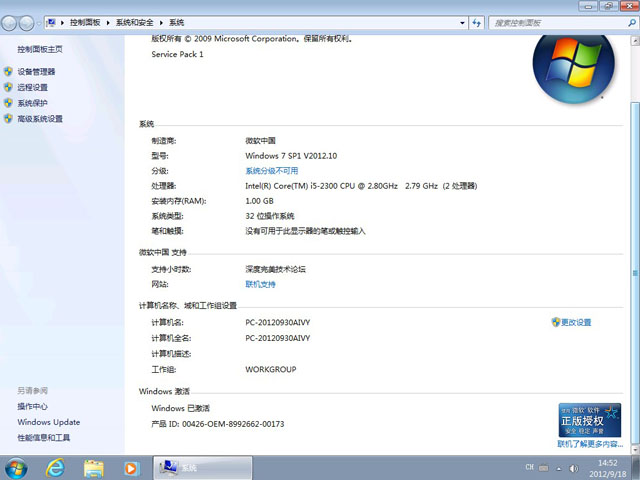Open recent pages dropdown beside Forward button
Image resolution: width=640 pixels, height=480 pixels.
tap(39, 23)
